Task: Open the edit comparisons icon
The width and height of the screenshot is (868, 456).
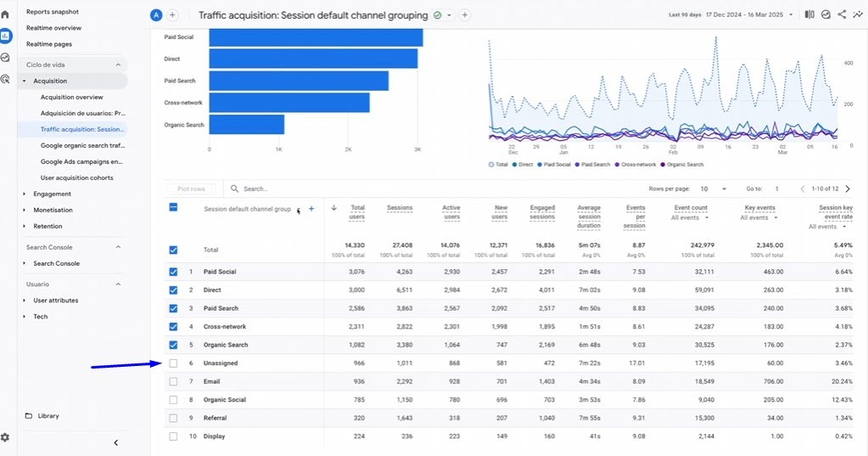Action: [809, 14]
